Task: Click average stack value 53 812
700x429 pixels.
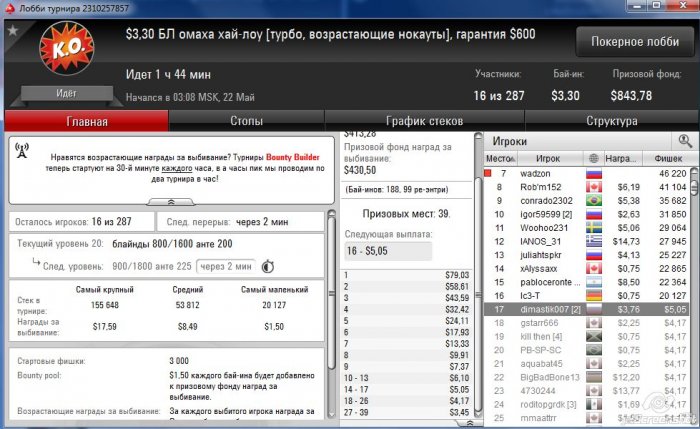Action: click(188, 305)
